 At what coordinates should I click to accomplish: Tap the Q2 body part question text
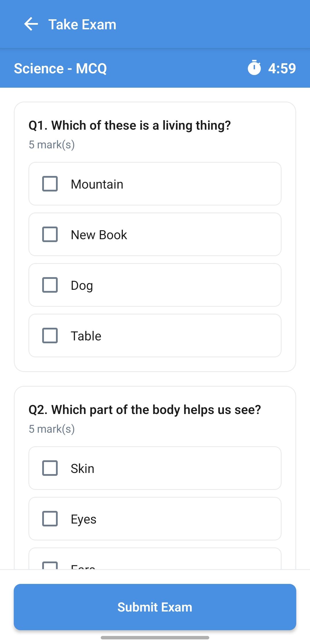(145, 410)
